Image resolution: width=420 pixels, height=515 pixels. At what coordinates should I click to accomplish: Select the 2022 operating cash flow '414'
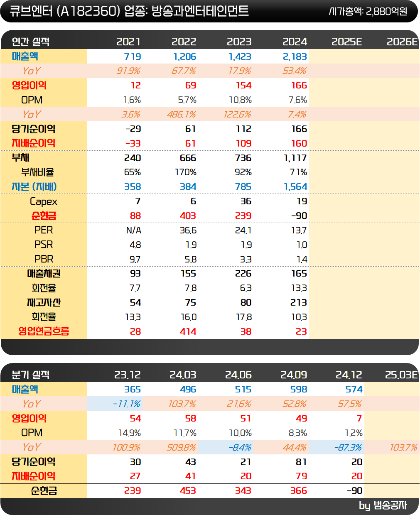pos(188,331)
